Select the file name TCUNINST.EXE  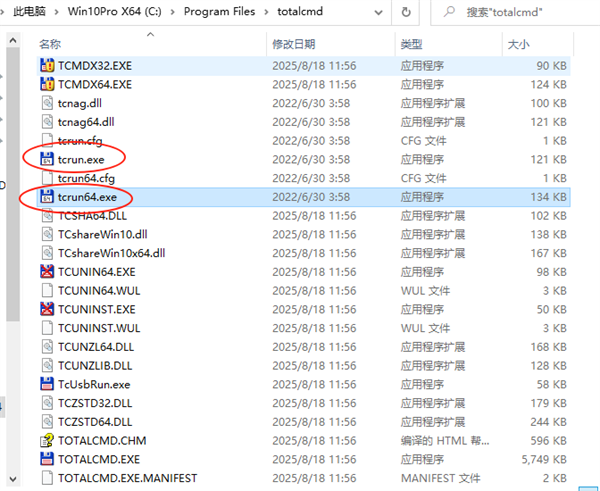pyautogui.click(x=97, y=309)
